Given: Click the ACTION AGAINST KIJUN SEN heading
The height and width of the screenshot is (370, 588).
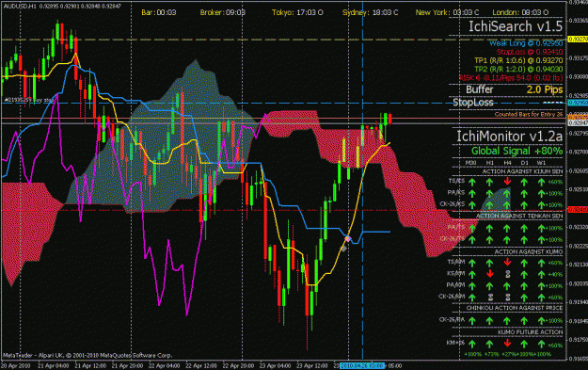Looking at the screenshot, I should (522, 171).
